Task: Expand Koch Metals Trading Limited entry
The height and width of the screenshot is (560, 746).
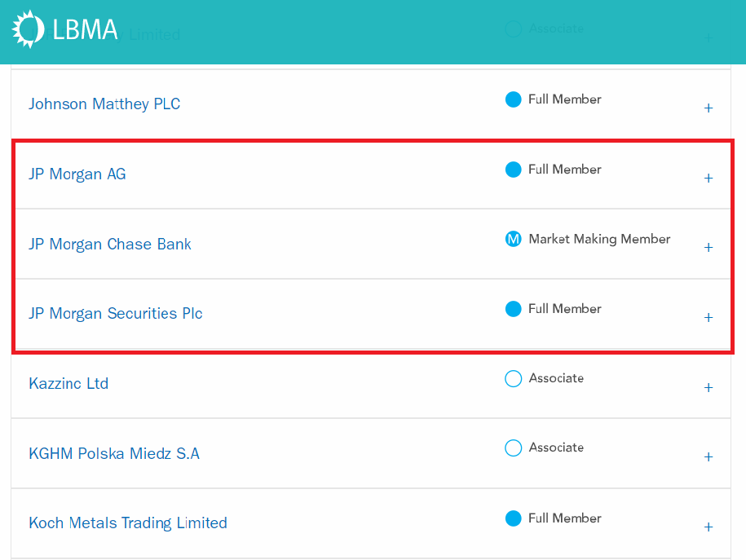Action: coord(708,527)
